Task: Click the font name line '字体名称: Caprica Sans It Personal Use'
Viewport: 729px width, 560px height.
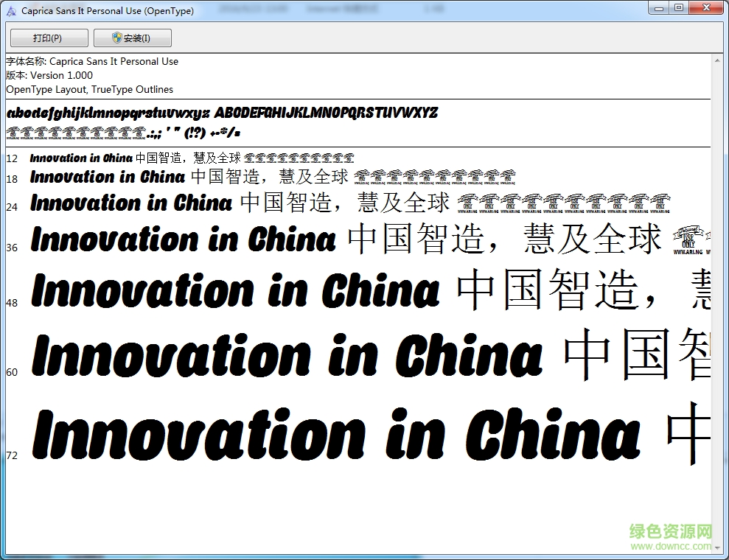Action: 92,61
